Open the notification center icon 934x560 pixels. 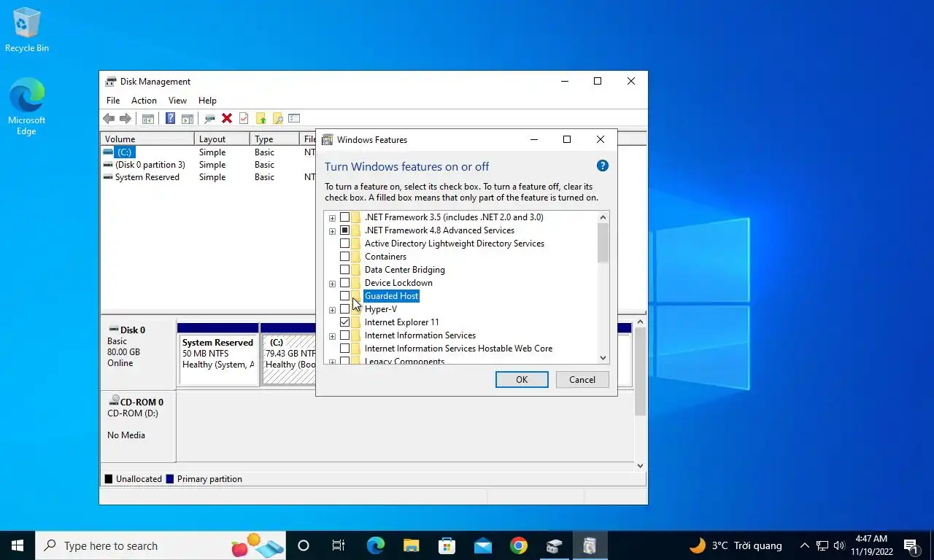pyautogui.click(x=911, y=545)
